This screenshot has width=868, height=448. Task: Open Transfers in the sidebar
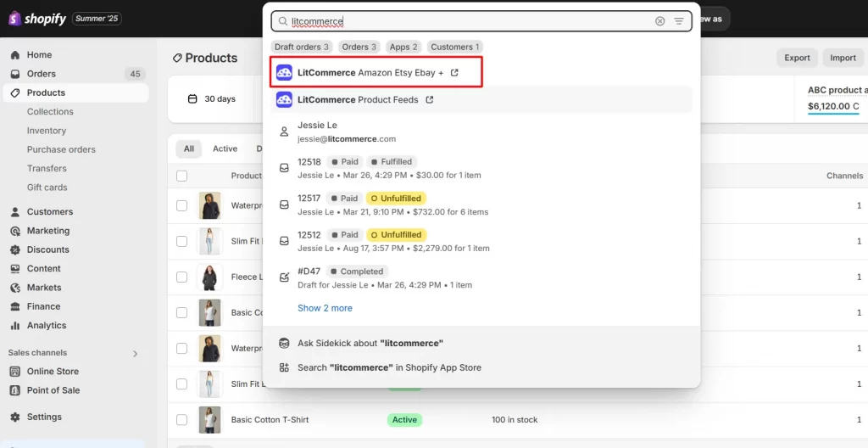[47, 169]
